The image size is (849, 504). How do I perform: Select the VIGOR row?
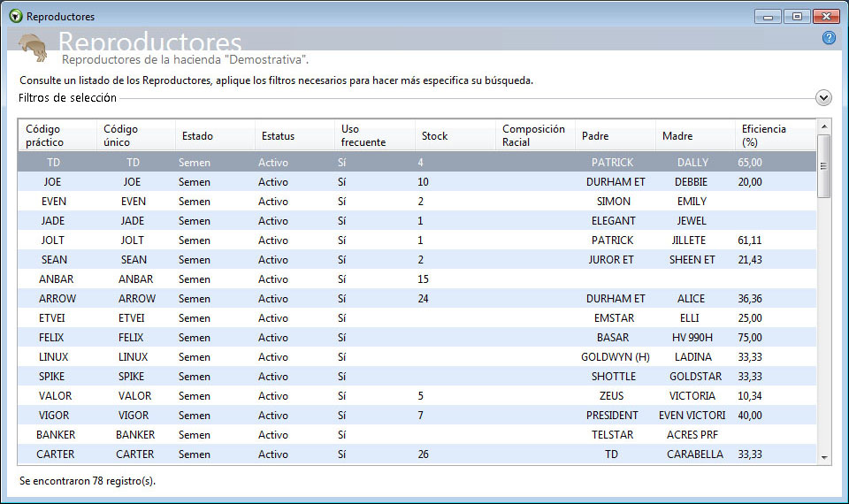coord(417,416)
